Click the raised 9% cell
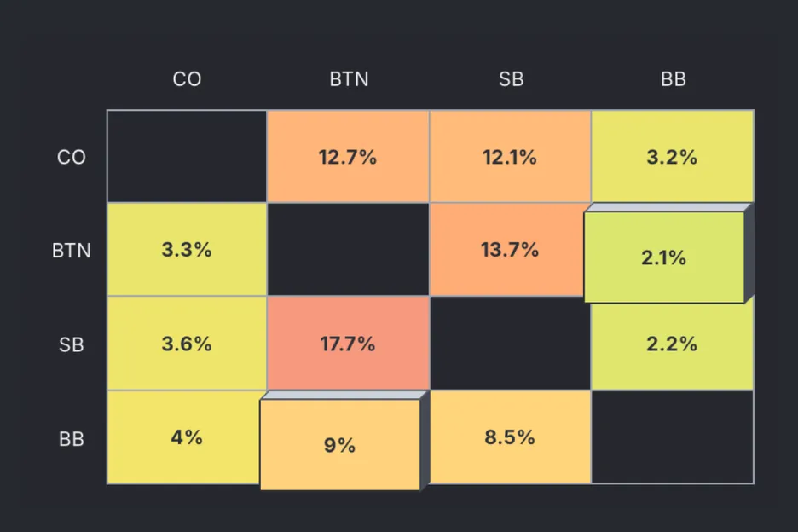Screen dimensions: 798x532 pos(339,445)
